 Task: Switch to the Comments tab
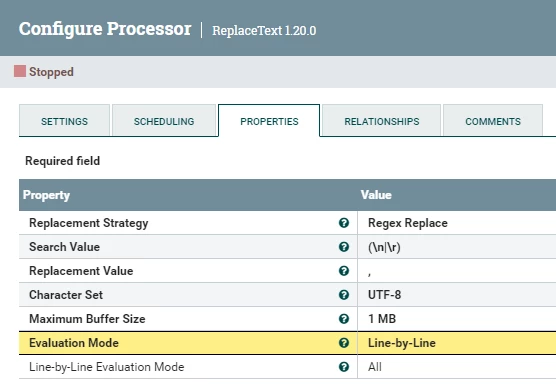coord(493,121)
